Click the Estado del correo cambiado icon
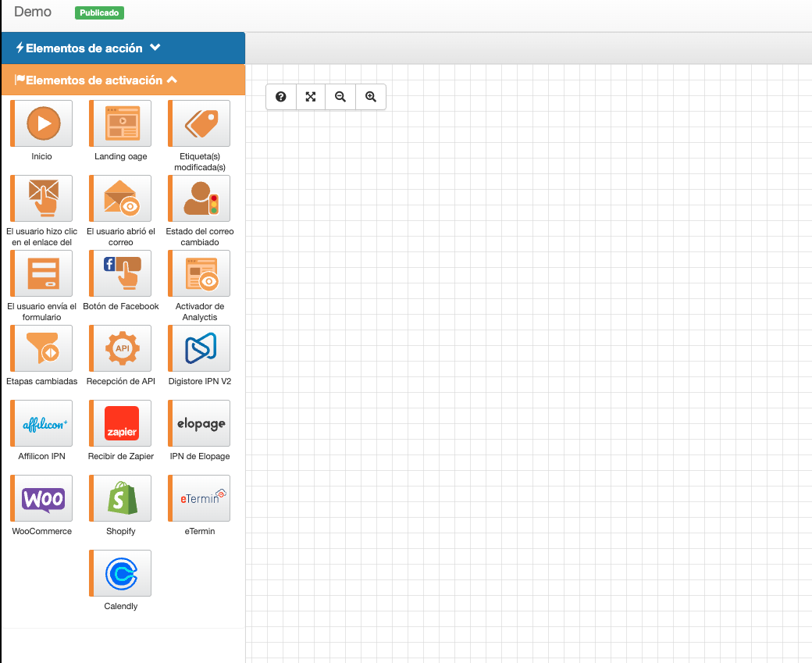 [x=199, y=198]
